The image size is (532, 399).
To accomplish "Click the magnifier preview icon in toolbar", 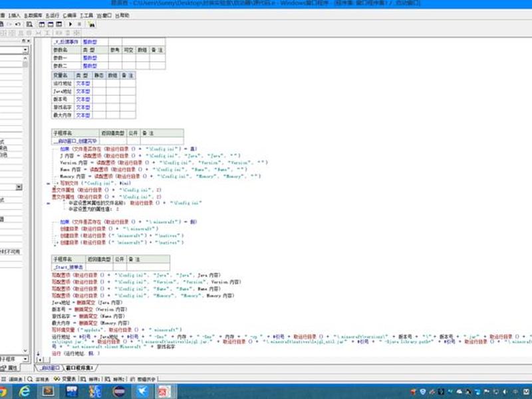I will tap(29, 24).
